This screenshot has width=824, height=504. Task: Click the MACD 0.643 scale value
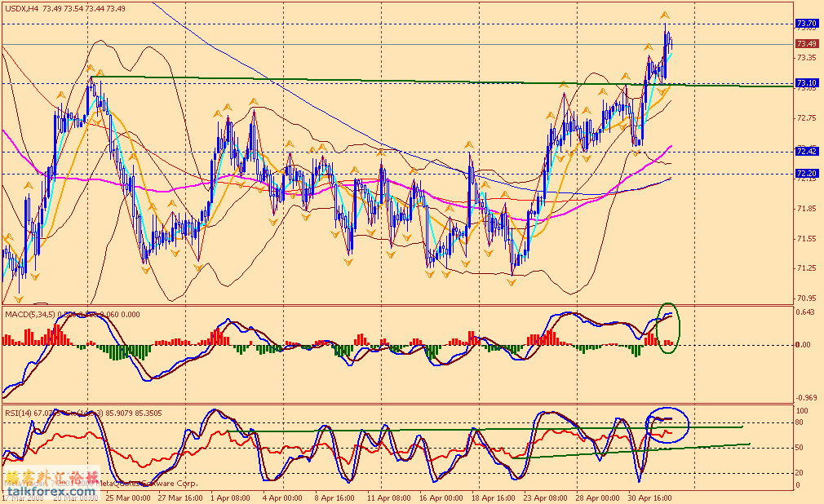click(804, 312)
